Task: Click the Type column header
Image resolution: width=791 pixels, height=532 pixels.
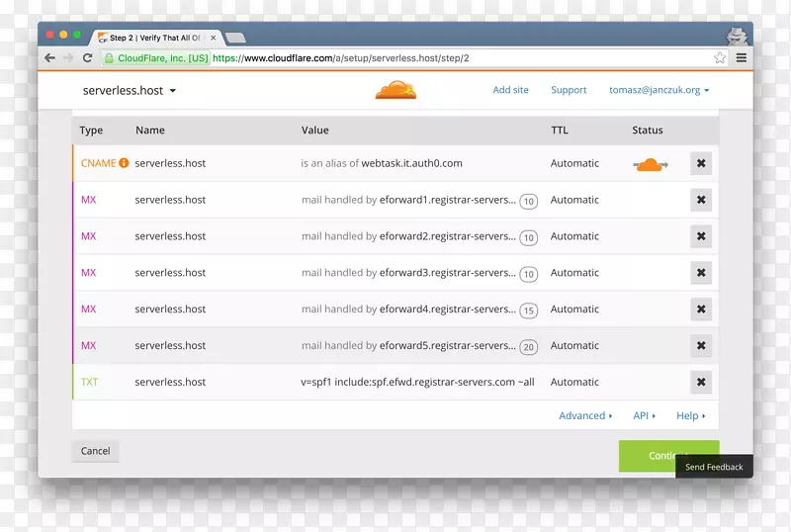Action: click(x=91, y=131)
